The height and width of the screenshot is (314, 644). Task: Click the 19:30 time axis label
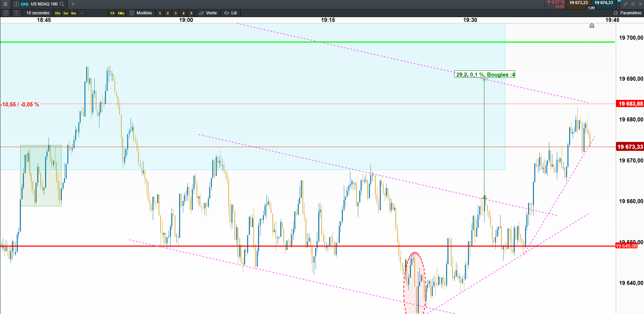coord(470,20)
